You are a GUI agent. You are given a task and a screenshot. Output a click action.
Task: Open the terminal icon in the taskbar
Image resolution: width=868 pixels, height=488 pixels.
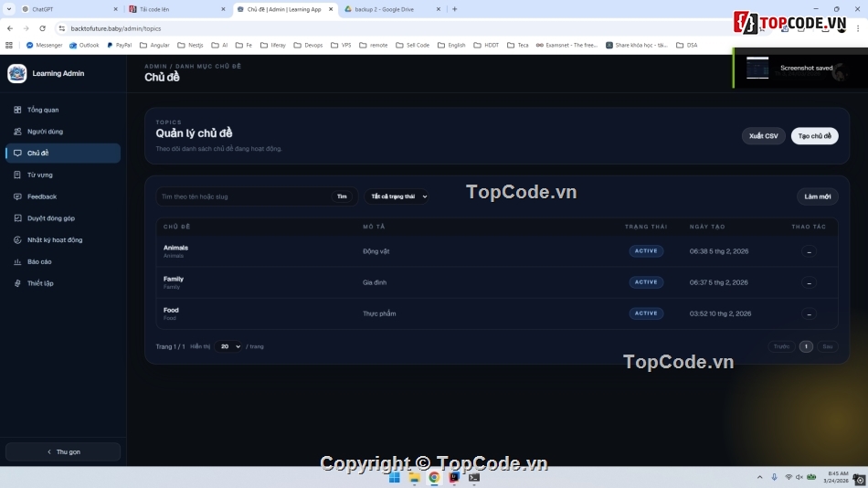(474, 477)
